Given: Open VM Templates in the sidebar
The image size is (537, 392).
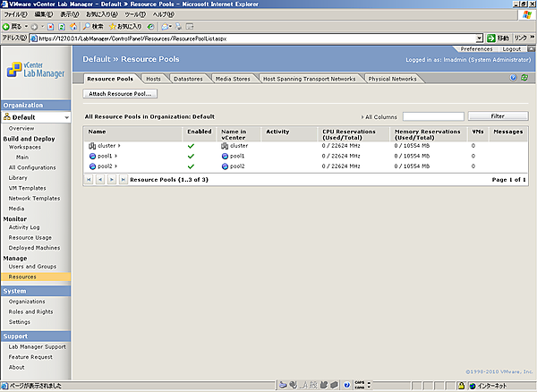Looking at the screenshot, I should tap(28, 188).
